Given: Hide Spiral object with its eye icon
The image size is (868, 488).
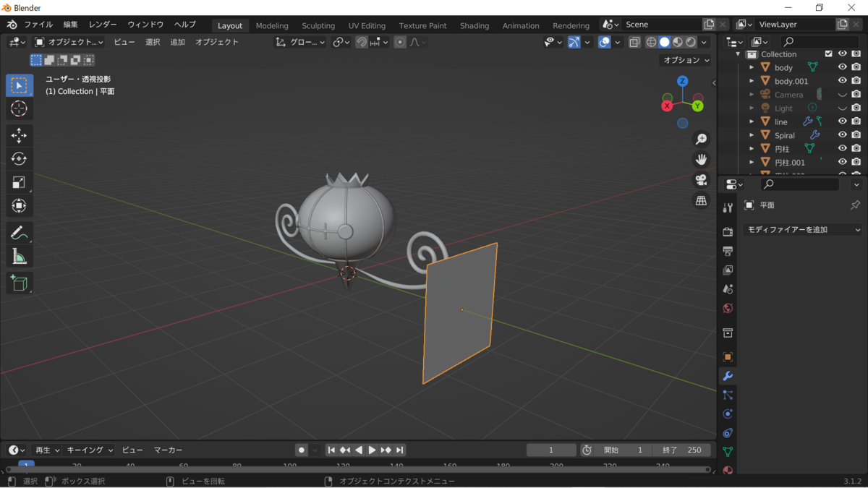Looking at the screenshot, I should (842, 135).
